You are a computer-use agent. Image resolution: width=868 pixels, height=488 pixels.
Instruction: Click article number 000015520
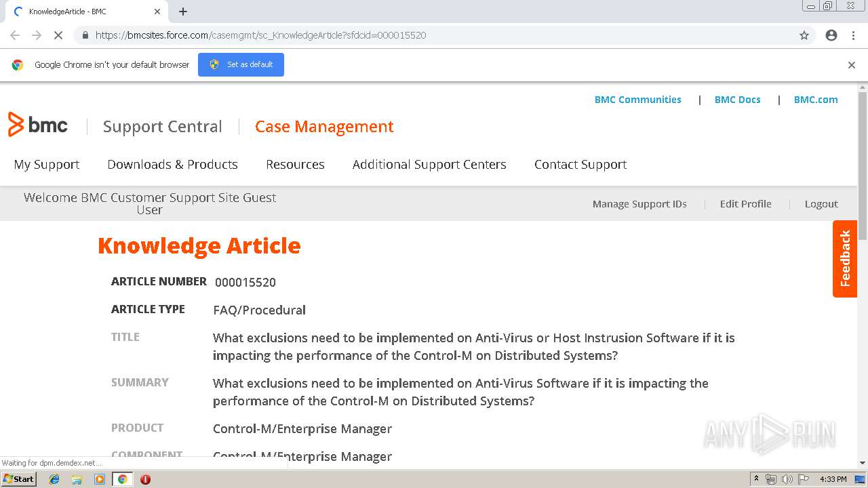(x=245, y=283)
